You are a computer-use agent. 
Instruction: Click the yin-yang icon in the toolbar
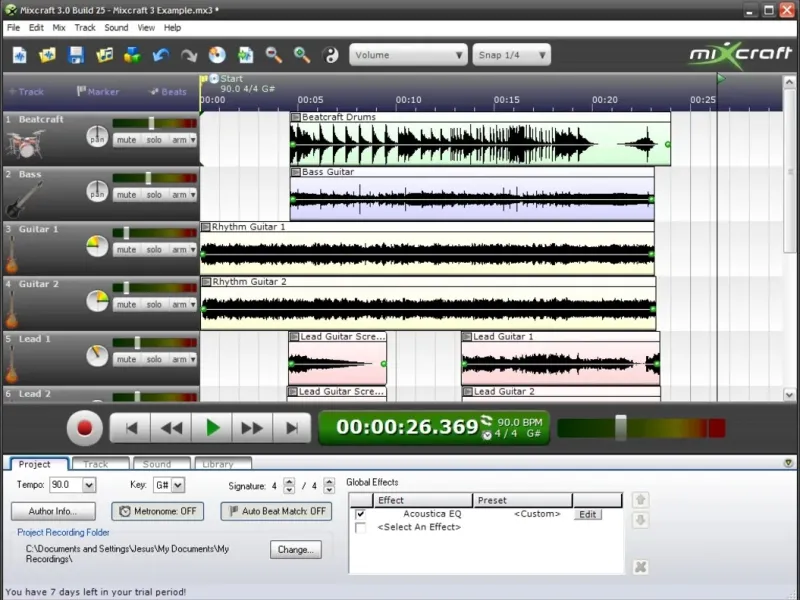[332, 55]
